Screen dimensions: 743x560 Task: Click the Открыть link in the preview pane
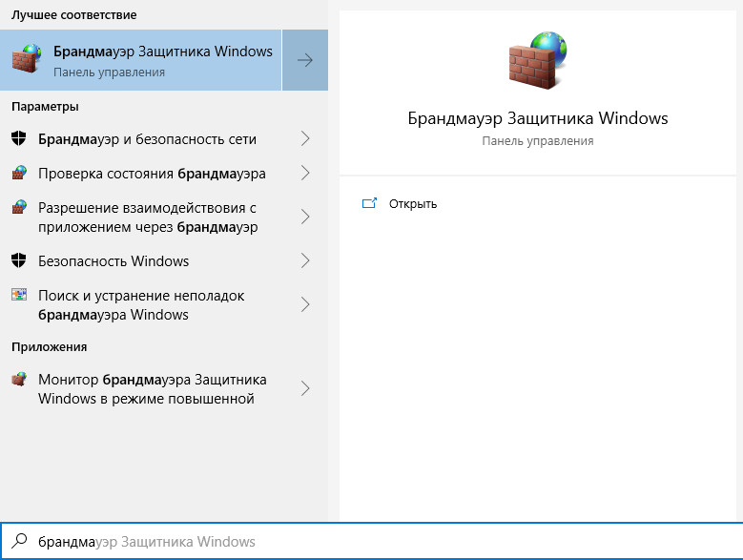point(413,204)
